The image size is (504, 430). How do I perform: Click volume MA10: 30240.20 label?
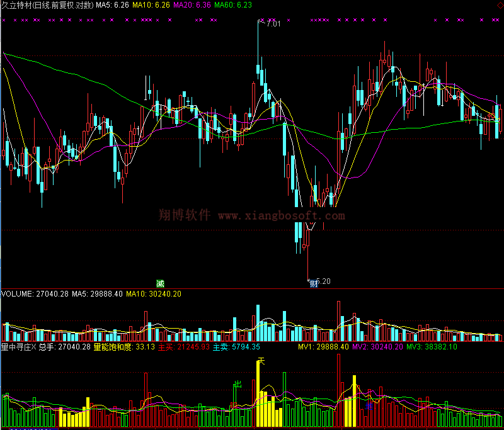[154, 294]
